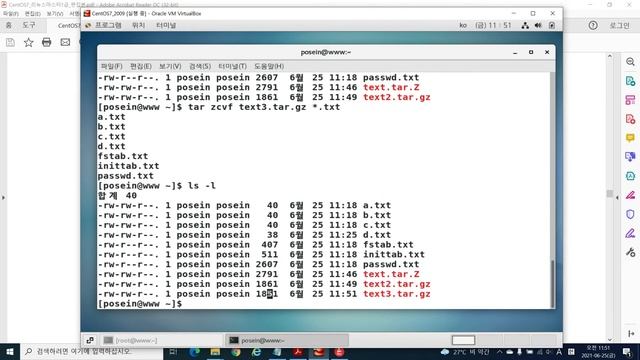Image resolution: width=640 pixels, height=360 pixels.
Task: Open Task View on the Windows taskbar
Action: click(173, 351)
